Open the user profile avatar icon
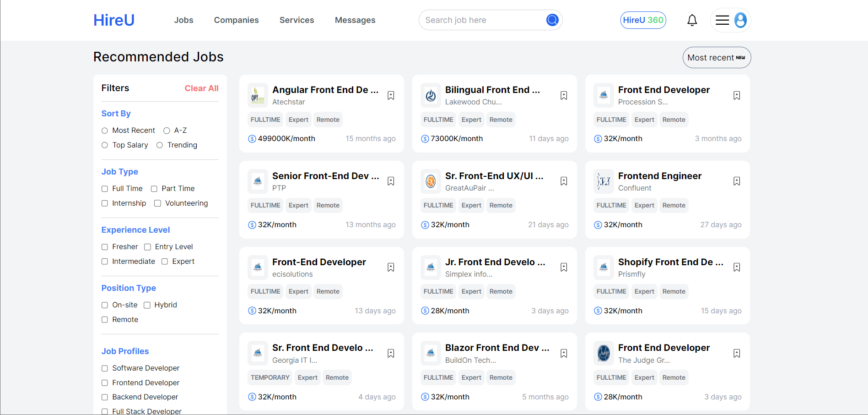Viewport: 868px width, 415px height. (x=740, y=20)
